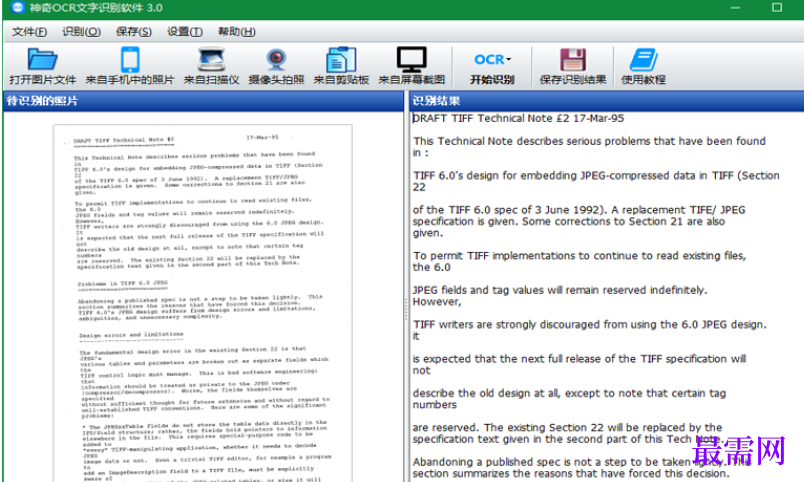Click line 'To permit TIFF implementations to continue'

(x=579, y=256)
